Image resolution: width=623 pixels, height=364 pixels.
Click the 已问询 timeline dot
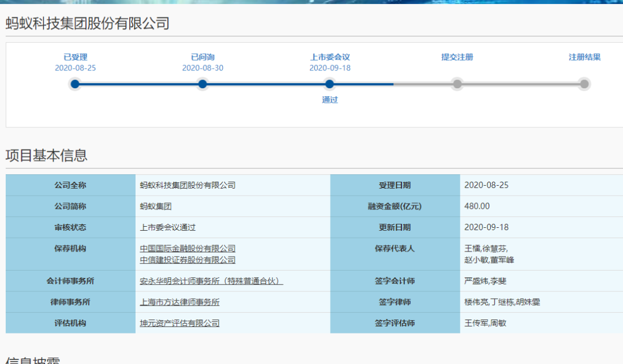[x=202, y=84]
